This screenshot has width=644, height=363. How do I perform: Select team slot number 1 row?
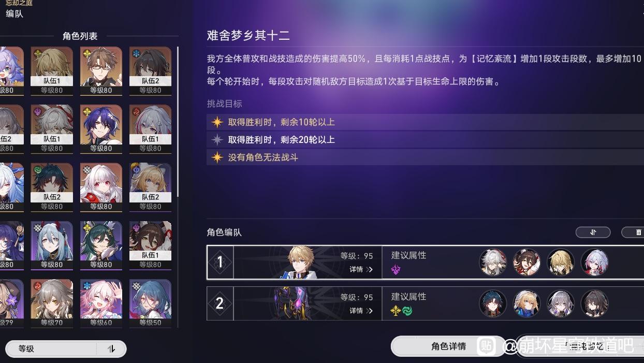425,262
